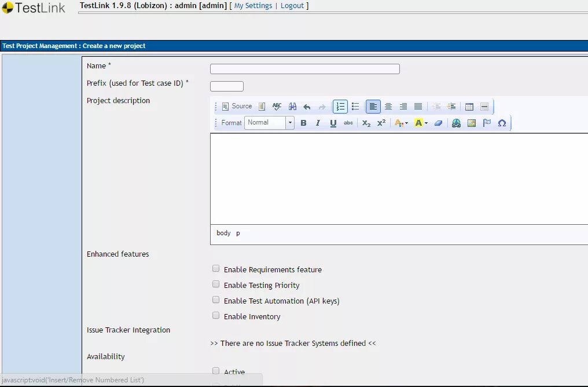Open My Settings link
588x387 pixels.
(x=253, y=6)
